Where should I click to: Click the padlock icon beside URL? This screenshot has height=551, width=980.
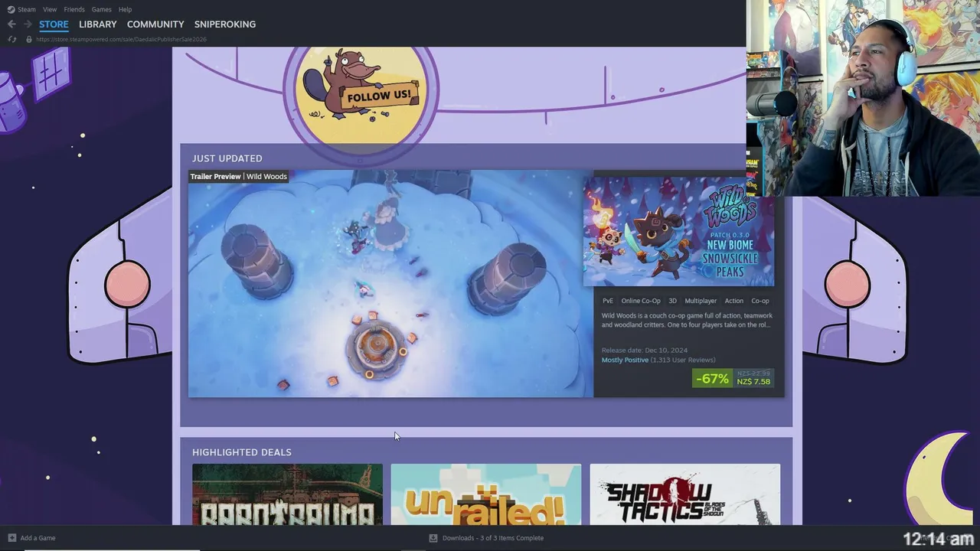click(x=29, y=39)
